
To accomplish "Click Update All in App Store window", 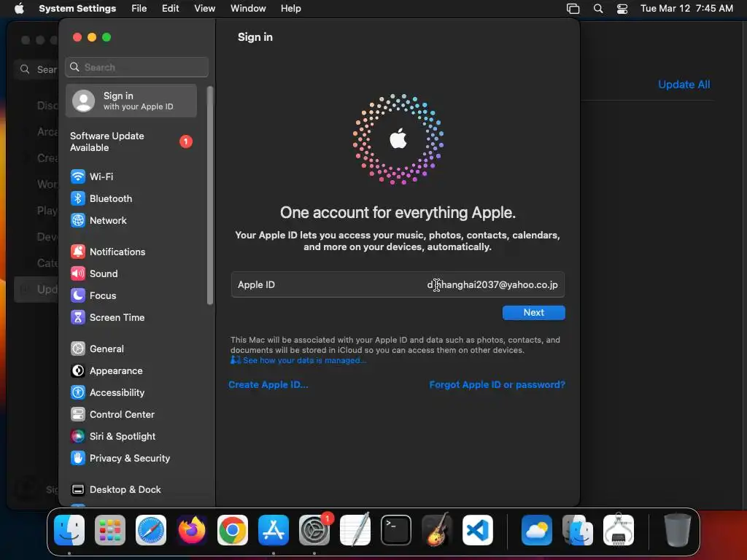I will [684, 85].
